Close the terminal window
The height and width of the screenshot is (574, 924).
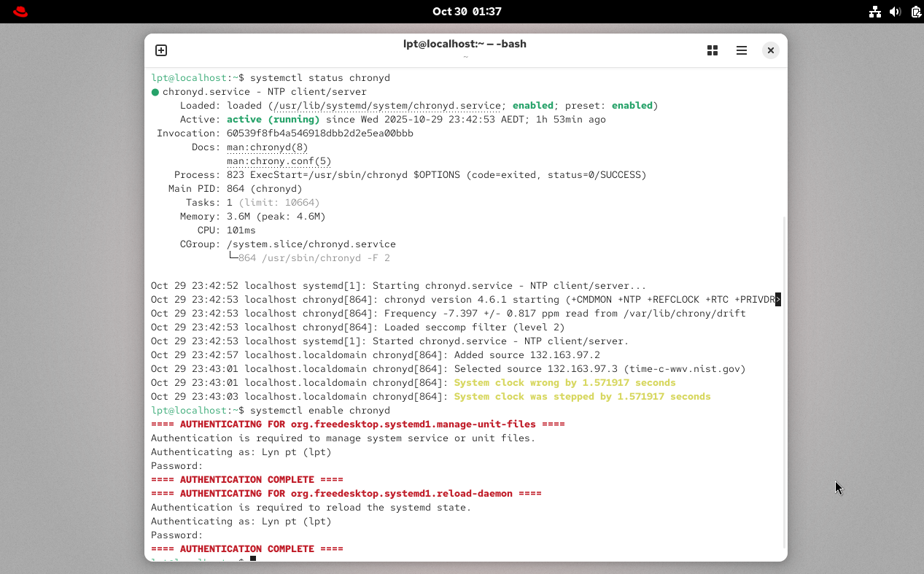tap(770, 50)
